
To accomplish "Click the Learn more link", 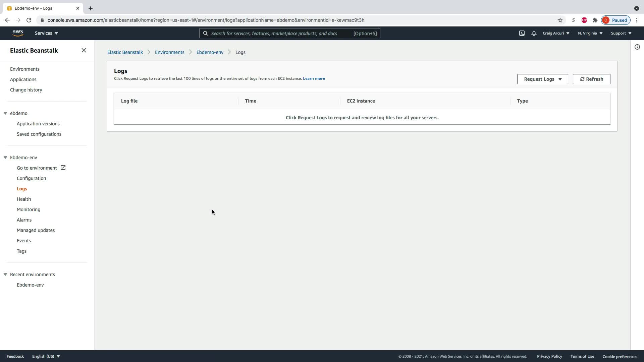I will [314, 78].
